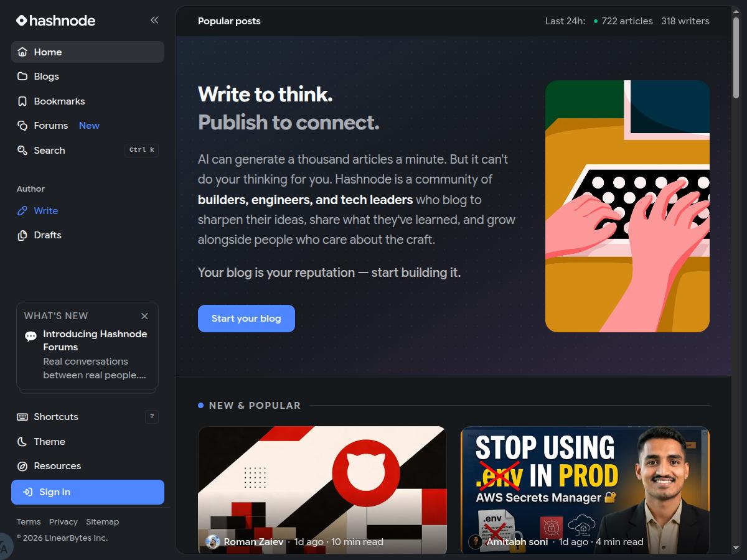Open the Terms footer link
Image resolution: width=747 pixels, height=560 pixels.
29,522
